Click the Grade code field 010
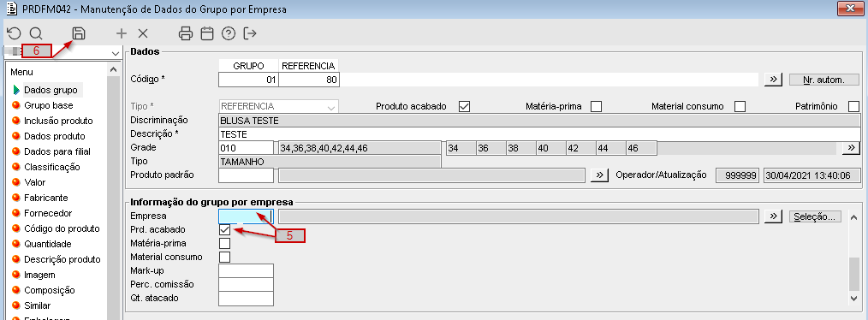The width and height of the screenshot is (868, 320). [247, 148]
